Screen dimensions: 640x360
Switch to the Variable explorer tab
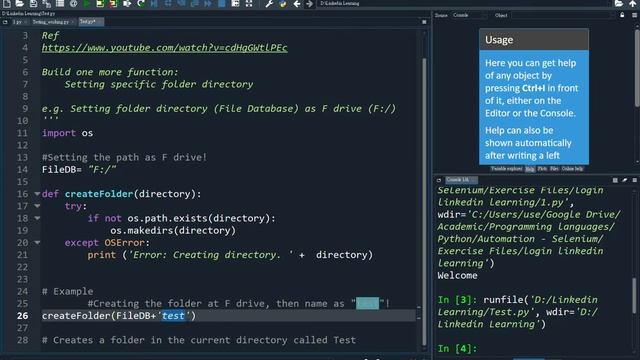click(506, 169)
